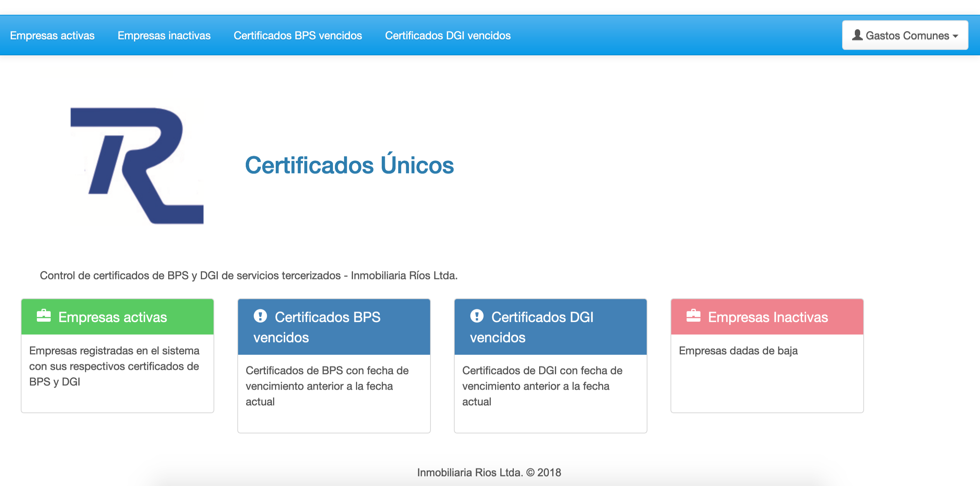Click the briefcase icon in Empresas activas card
Viewport: 980px width, 486px height.
click(x=44, y=316)
